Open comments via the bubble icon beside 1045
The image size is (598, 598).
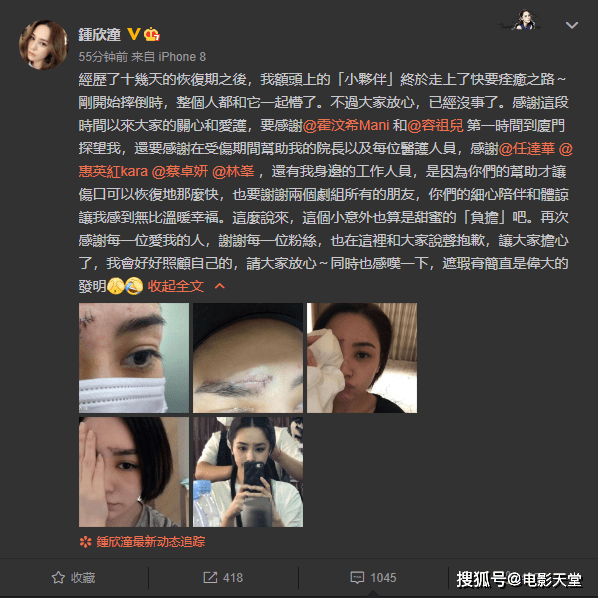(357, 577)
